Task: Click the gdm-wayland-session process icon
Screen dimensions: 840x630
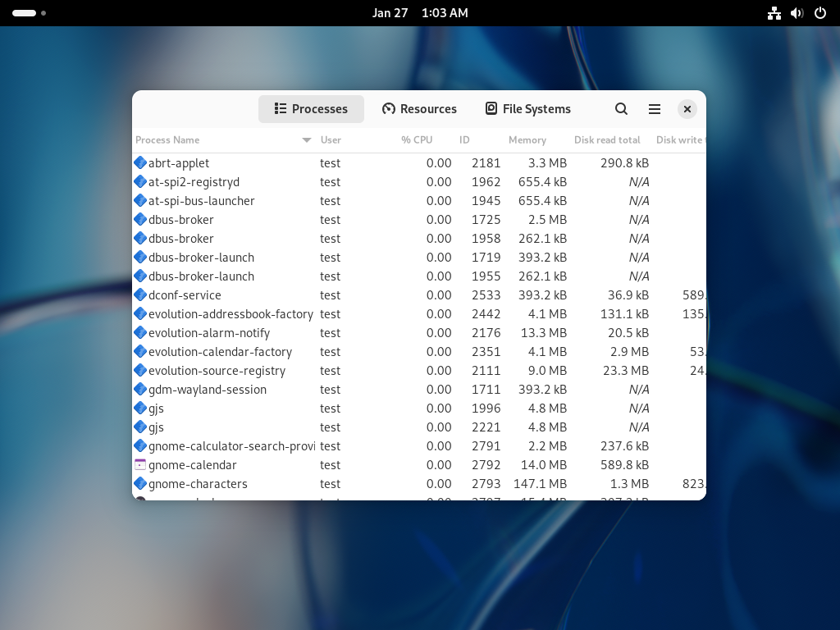Action: [140, 390]
